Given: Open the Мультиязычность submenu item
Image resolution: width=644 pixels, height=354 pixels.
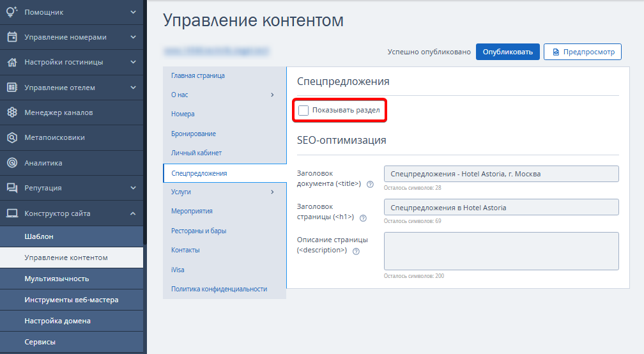Looking at the screenshot, I should click(72, 279).
